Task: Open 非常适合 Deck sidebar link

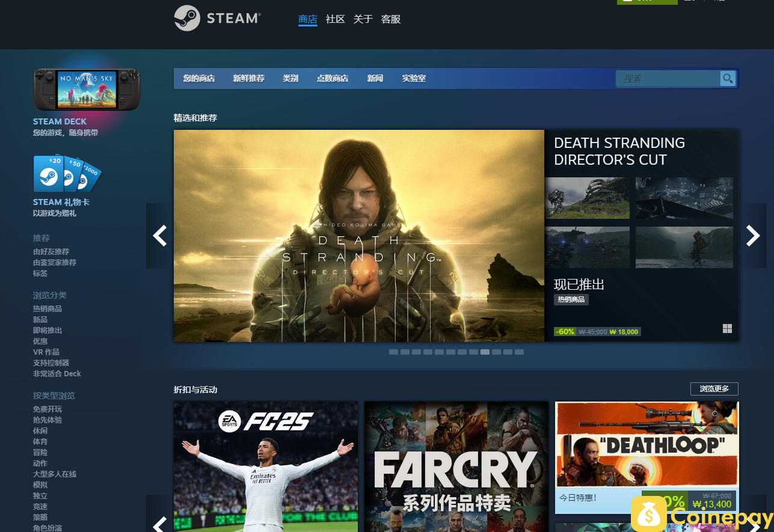Action: click(x=57, y=373)
